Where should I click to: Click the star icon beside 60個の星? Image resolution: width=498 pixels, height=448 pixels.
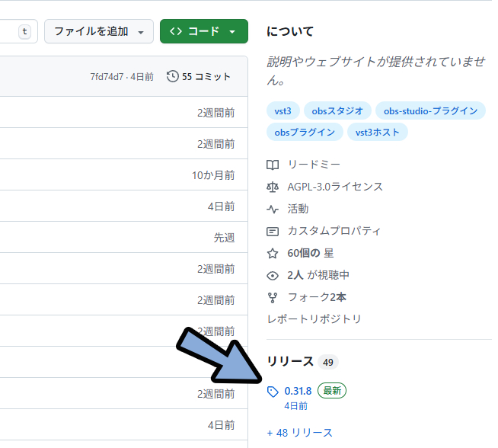[273, 253]
